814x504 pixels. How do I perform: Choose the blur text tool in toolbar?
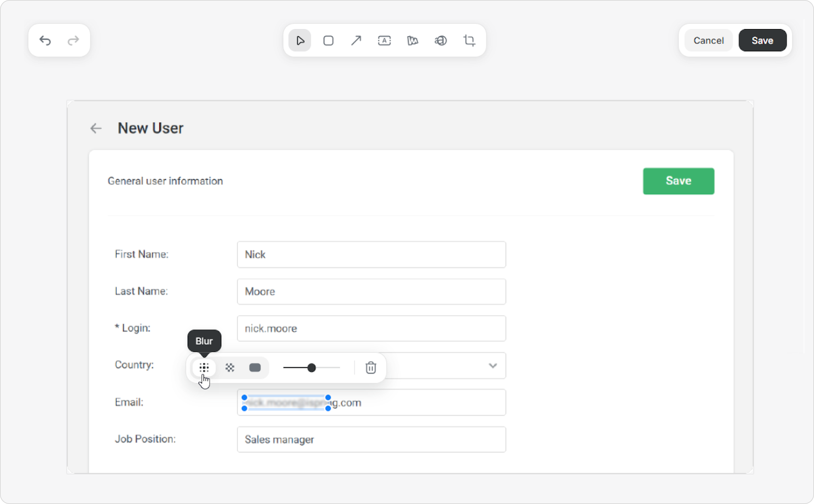pyautogui.click(x=441, y=41)
